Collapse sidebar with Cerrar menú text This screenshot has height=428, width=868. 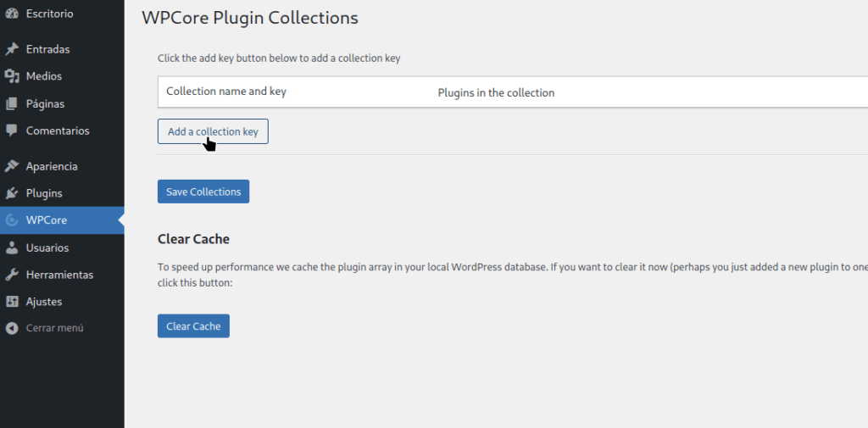pyautogui.click(x=55, y=328)
